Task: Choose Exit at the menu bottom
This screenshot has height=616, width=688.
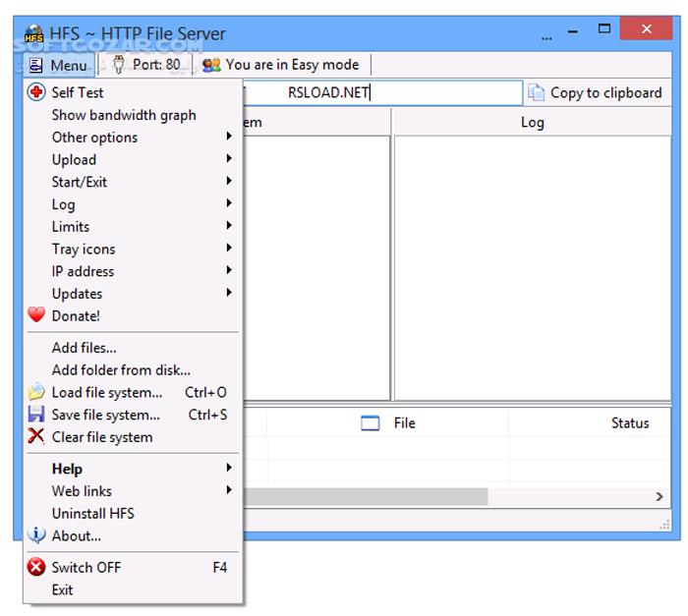Action: [133, 589]
